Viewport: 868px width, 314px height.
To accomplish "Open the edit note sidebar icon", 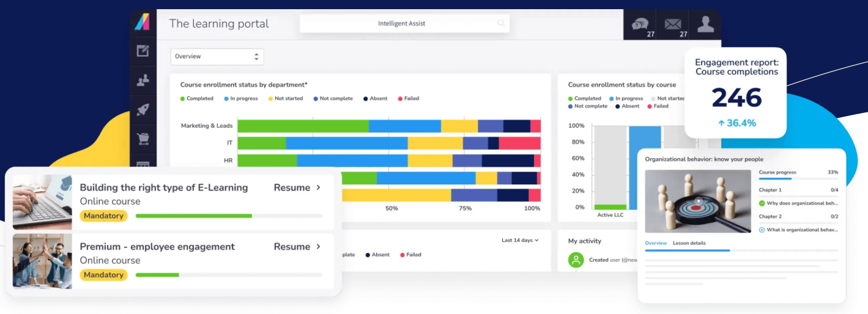I will (x=143, y=51).
